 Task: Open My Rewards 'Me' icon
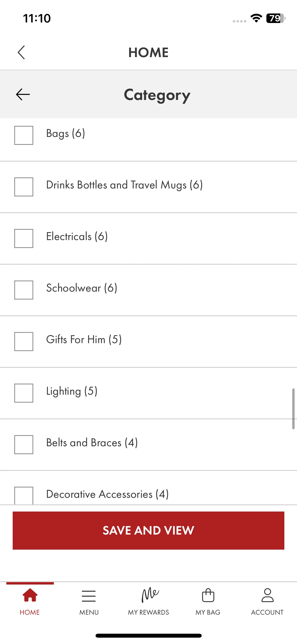[x=150, y=595]
